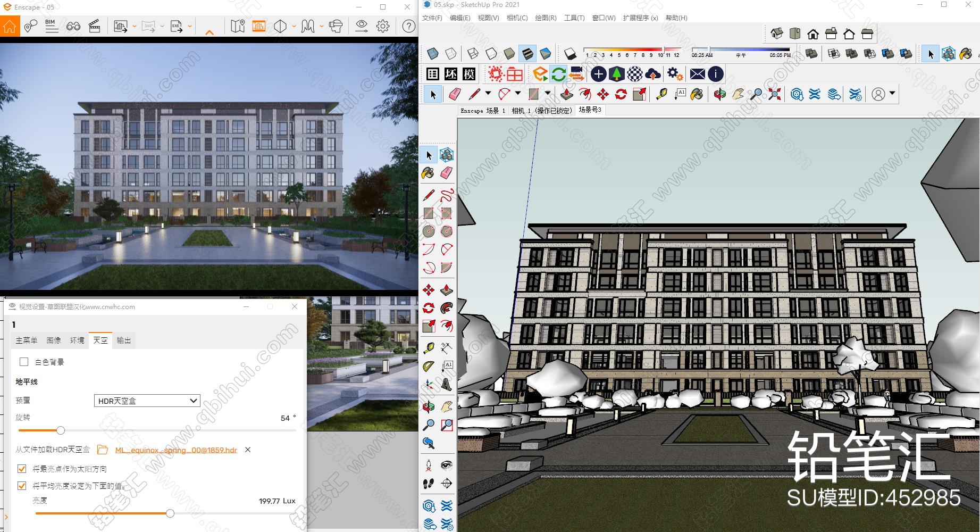Launch the VR headset mode in Enscape
Screen dimensions: 980x532
coord(336,26)
